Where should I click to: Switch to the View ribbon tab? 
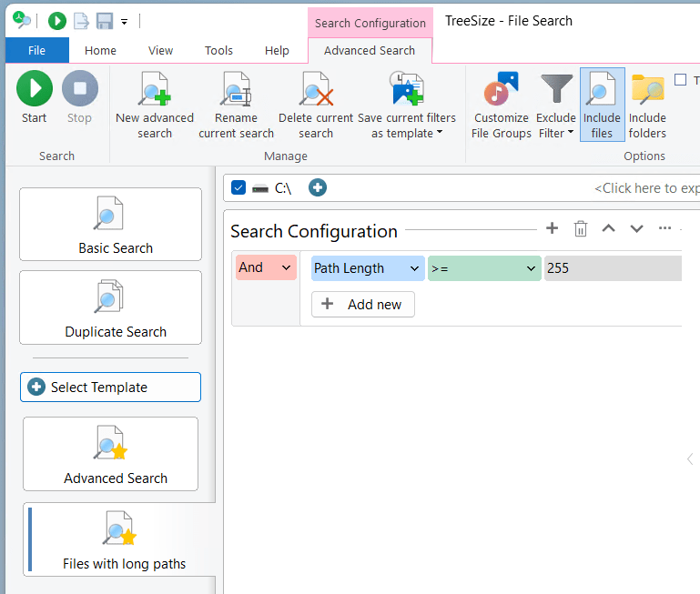click(160, 51)
